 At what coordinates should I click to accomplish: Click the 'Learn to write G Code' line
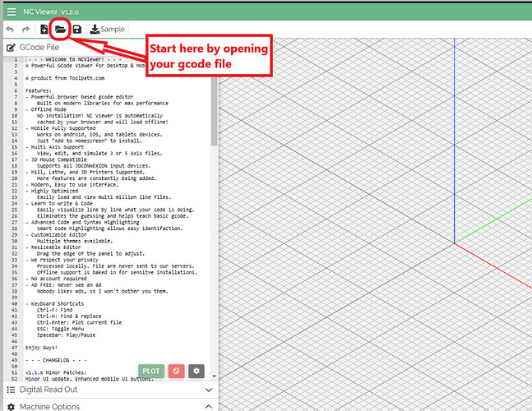[59, 204]
